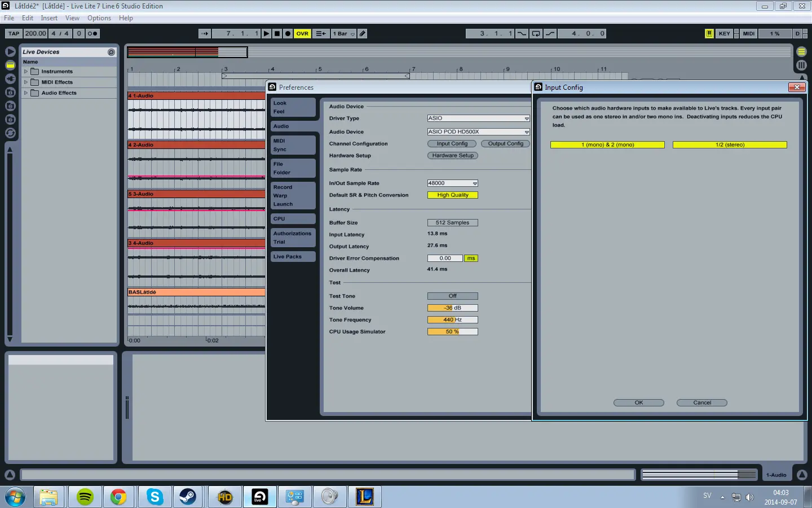Open File Browser 1
Image resolution: width=812 pixels, height=508 pixels.
point(10,92)
